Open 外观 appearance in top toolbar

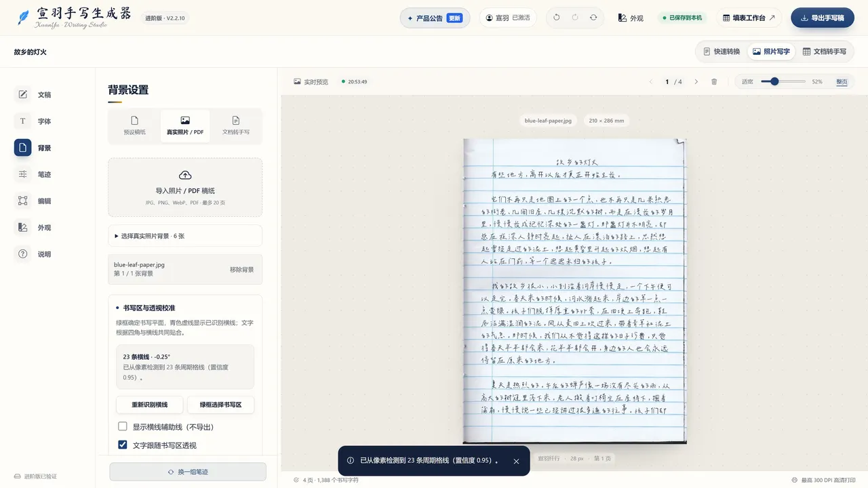coord(631,18)
